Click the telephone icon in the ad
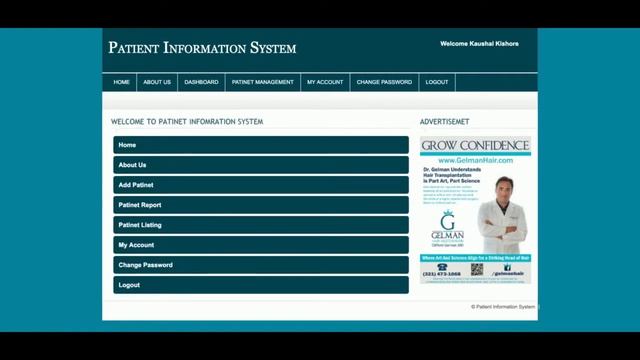This screenshot has height=360, width=640. (442, 267)
